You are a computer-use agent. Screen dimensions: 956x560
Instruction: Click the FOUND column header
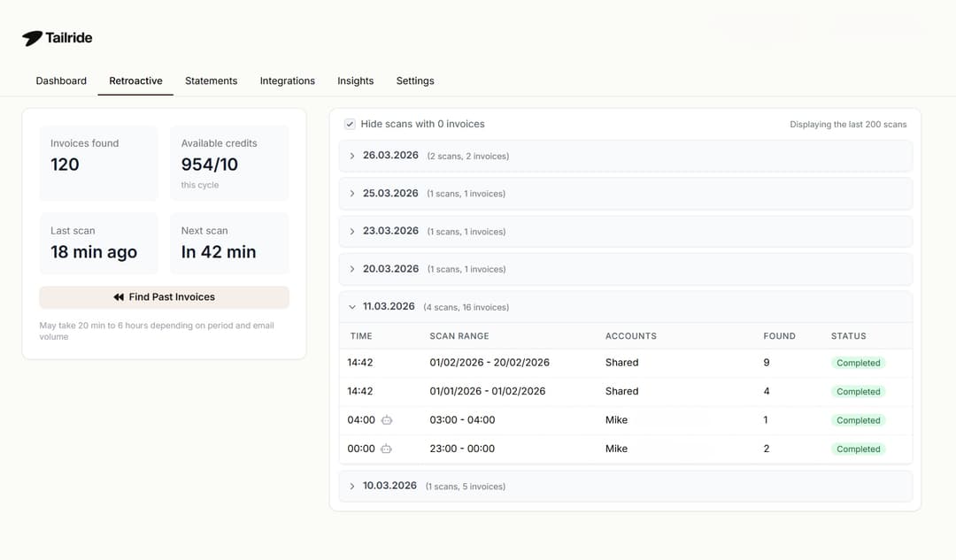pos(779,335)
